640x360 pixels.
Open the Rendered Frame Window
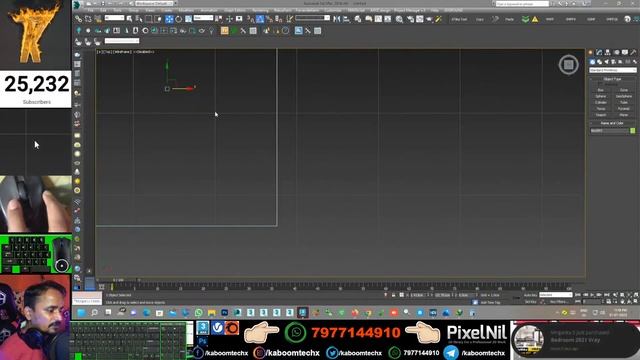[x=420, y=19]
